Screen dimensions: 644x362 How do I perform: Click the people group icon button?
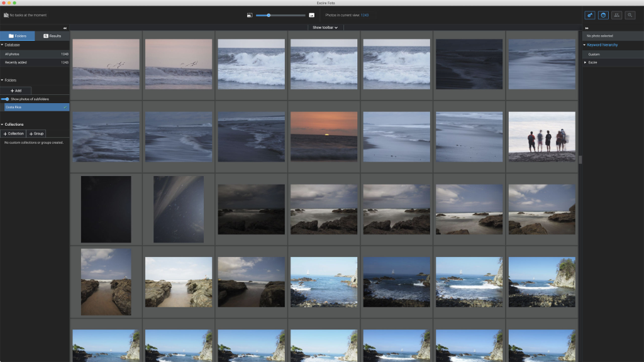pos(616,15)
